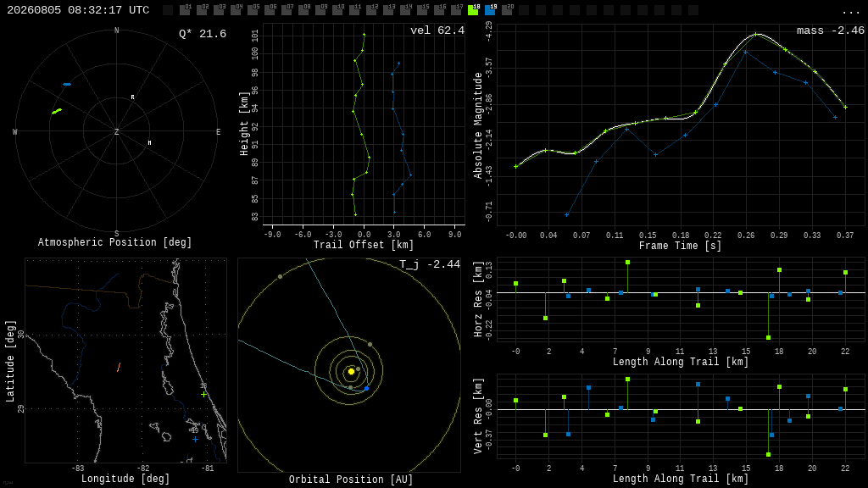
Task: Click the green peak point on magnitude curve
Action: pyautogui.click(x=755, y=34)
